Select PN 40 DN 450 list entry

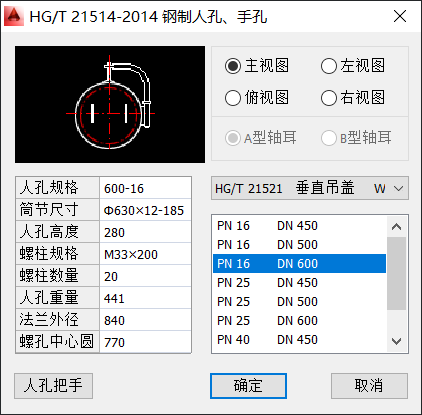pyautogui.click(x=299, y=340)
